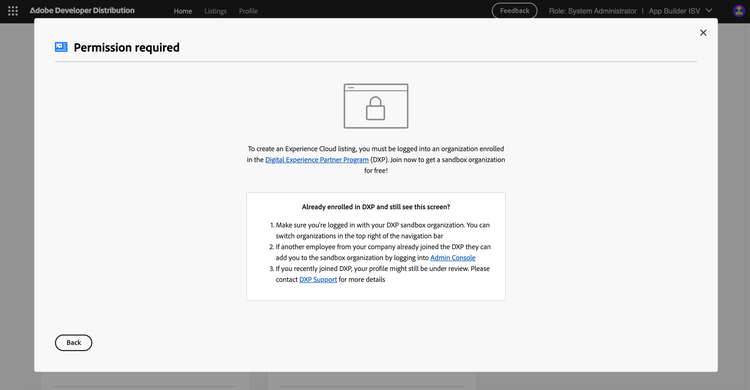The height and width of the screenshot is (390, 750).
Task: Click the 'Permission required' heading text
Action: point(127,47)
